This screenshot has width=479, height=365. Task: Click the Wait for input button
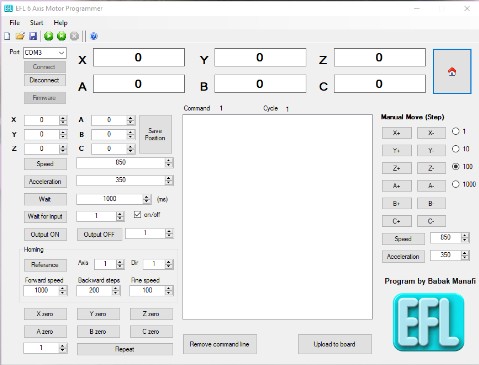click(45, 216)
